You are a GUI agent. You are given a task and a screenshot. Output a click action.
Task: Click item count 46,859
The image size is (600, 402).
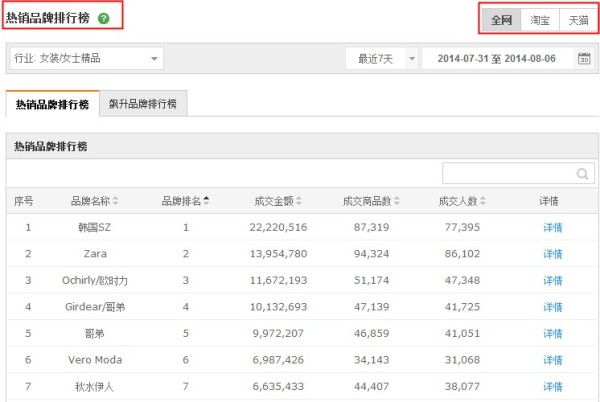tap(371, 334)
